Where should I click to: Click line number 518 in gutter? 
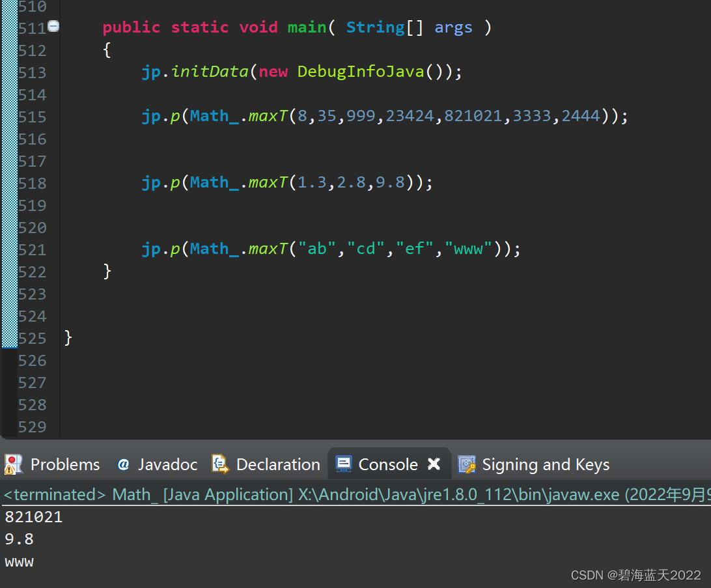tap(32, 183)
